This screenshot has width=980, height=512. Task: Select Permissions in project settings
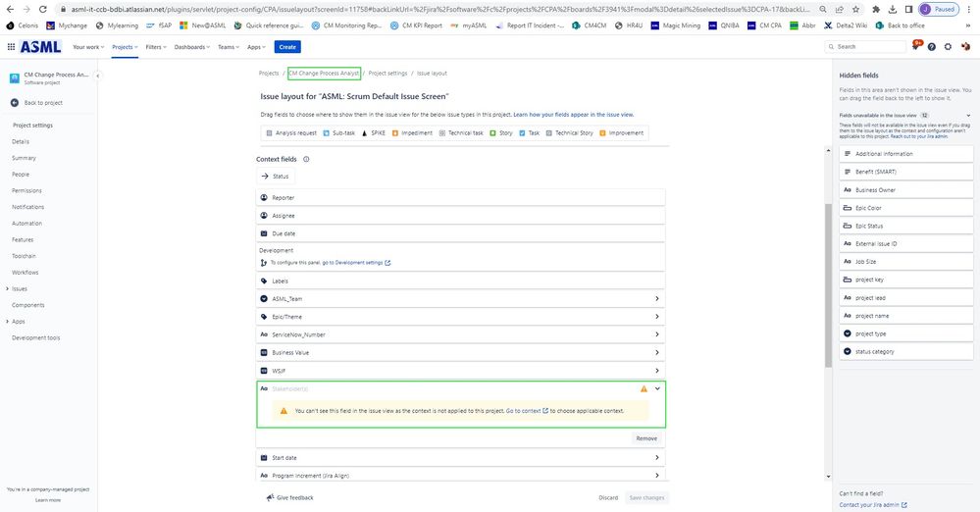pos(26,190)
